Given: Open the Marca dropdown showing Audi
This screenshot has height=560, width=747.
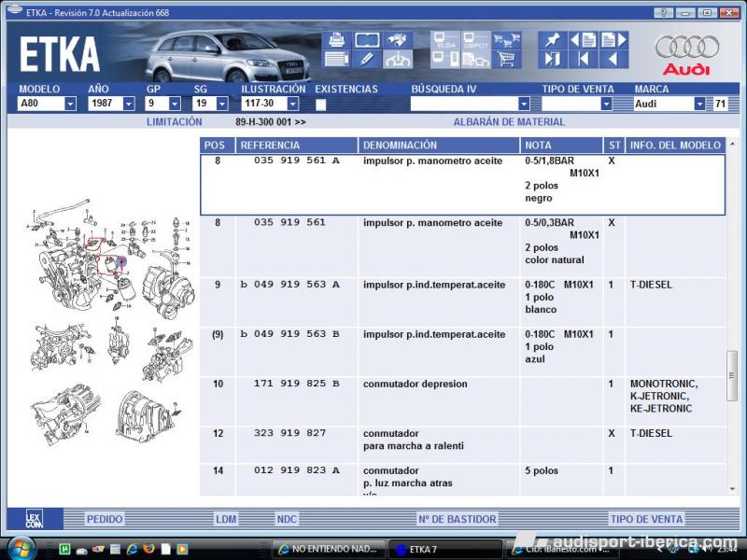Looking at the screenshot, I should 698,105.
